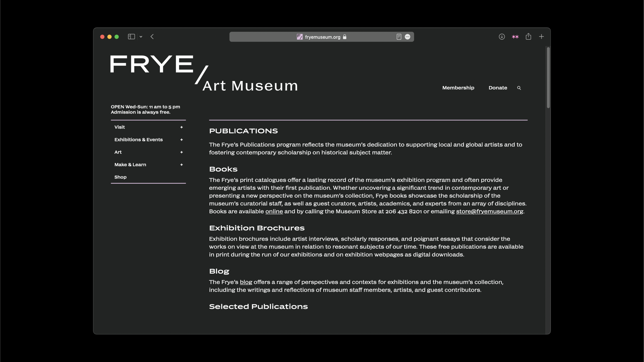
Task: Click the page options ellipsis icon
Action: 407,37
